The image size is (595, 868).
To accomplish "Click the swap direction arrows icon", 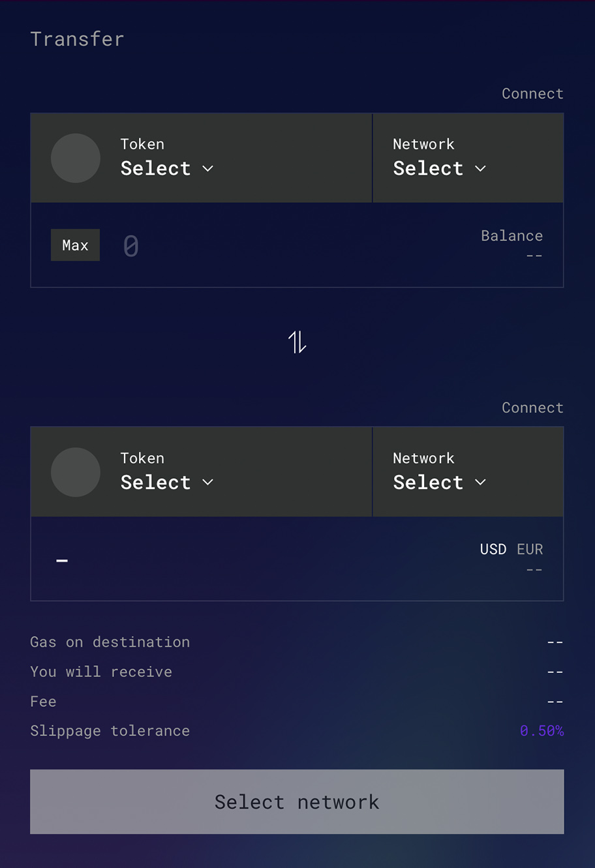I will [x=297, y=342].
